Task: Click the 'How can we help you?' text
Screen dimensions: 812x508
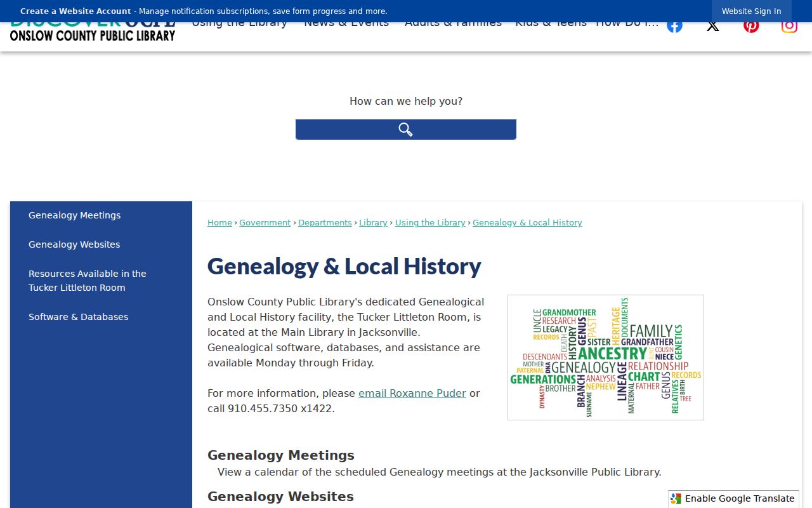Action: coord(406,102)
